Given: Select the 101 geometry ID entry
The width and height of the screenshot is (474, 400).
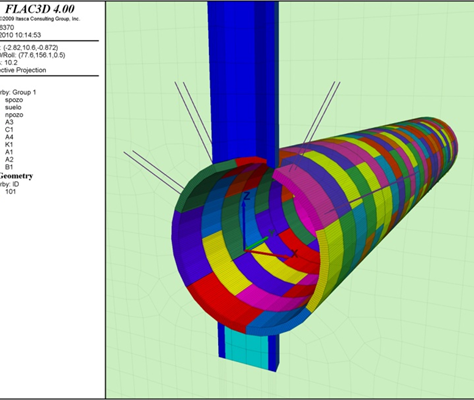Looking at the screenshot, I should pos(10,192).
